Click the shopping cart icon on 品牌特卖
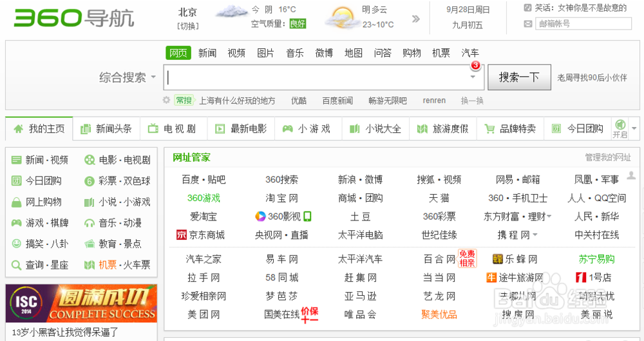644x341 pixels. [489, 129]
